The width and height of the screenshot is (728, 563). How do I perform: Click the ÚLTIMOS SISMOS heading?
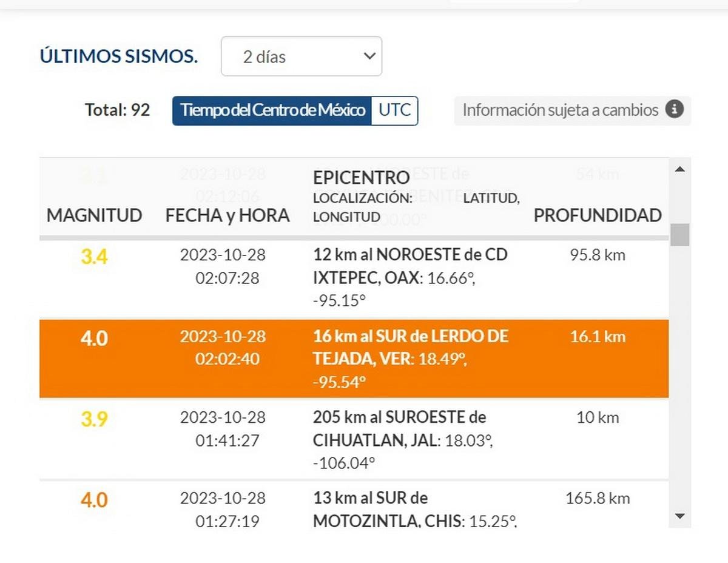[x=119, y=56]
